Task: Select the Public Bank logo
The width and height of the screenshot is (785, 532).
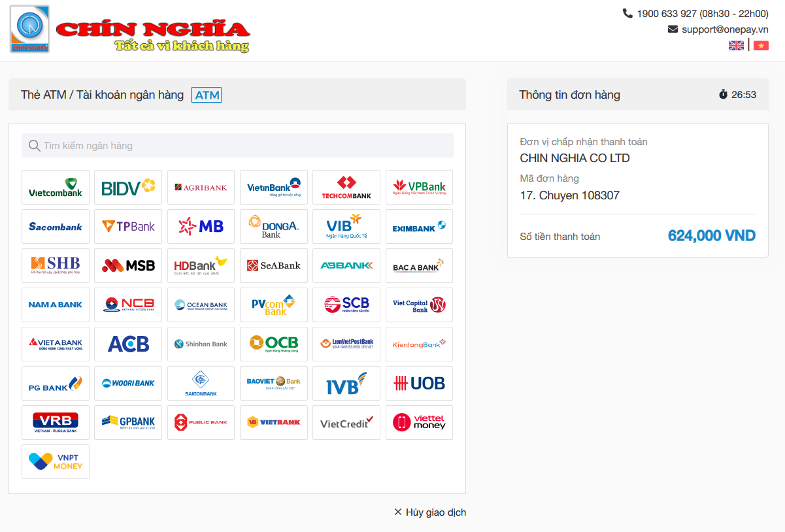Action: (x=201, y=423)
